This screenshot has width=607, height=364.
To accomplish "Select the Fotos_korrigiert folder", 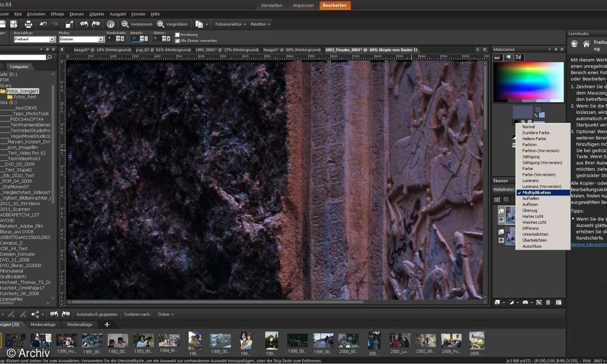I will (x=22, y=91).
